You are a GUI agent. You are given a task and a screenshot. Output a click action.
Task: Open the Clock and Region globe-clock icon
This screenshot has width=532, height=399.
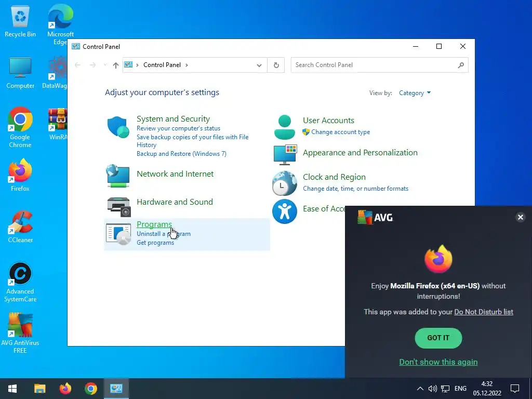[285, 183]
